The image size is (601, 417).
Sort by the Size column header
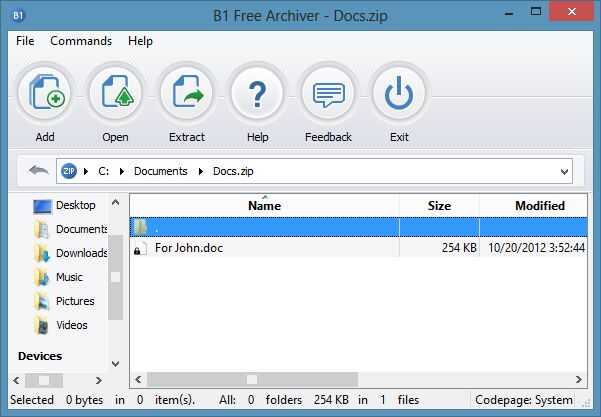[x=439, y=206]
